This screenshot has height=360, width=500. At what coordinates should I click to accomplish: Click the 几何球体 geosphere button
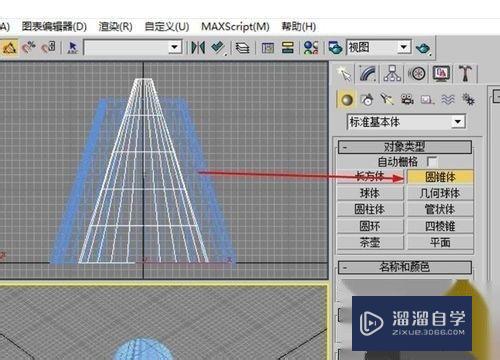pyautogui.click(x=440, y=193)
